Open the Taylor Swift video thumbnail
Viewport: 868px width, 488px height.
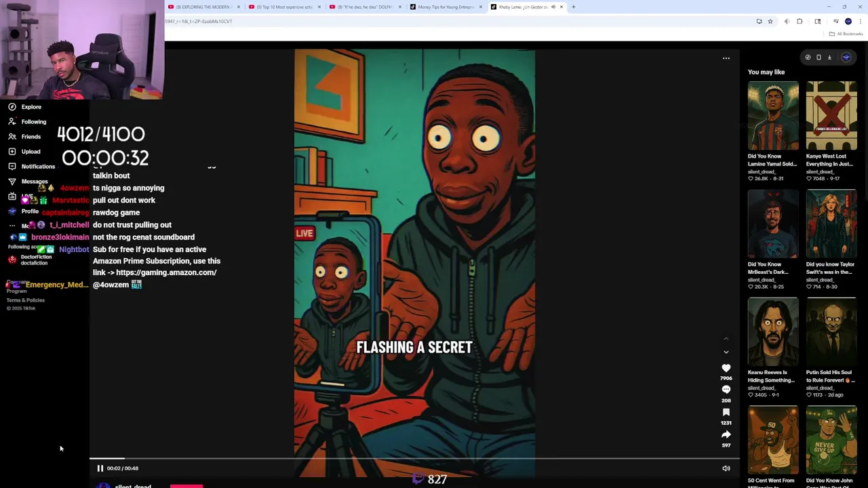(831, 224)
